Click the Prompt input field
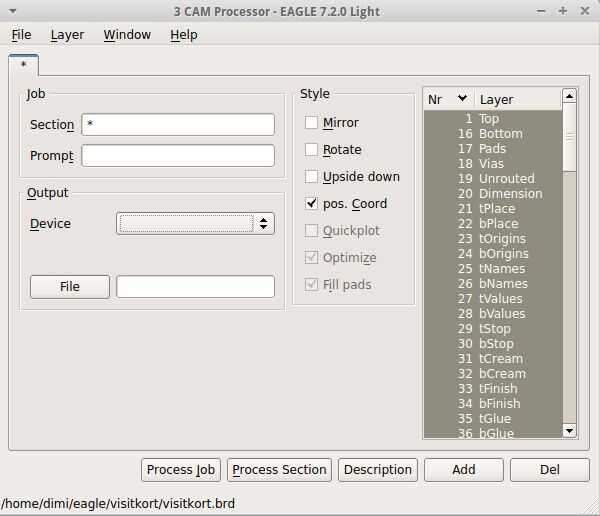Viewport: 600px width, 516px height. [178, 155]
